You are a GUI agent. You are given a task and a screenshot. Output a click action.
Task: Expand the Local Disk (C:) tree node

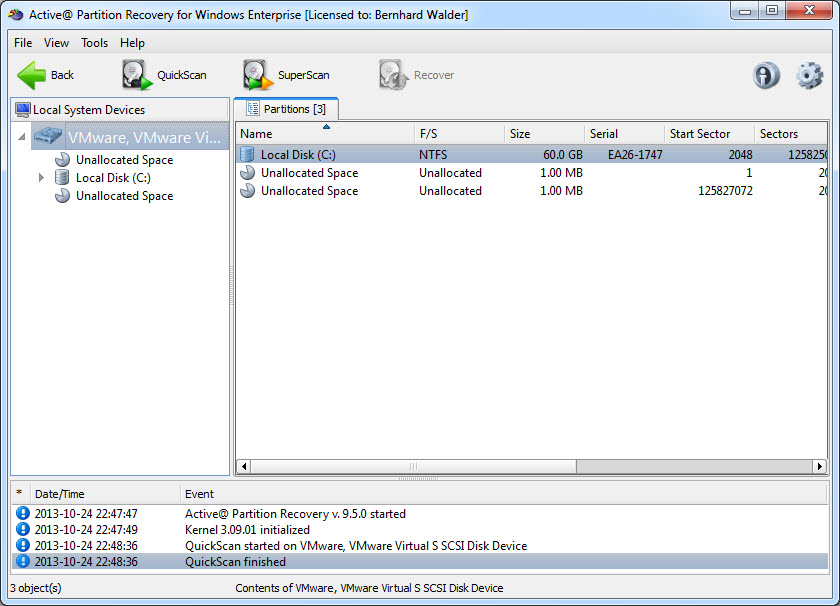[x=41, y=177]
